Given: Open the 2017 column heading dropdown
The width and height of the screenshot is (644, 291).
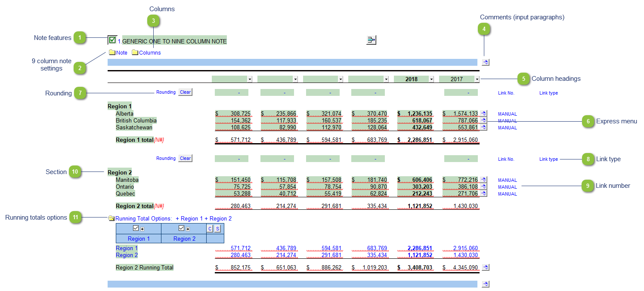Looking at the screenshot, I should click(x=477, y=79).
